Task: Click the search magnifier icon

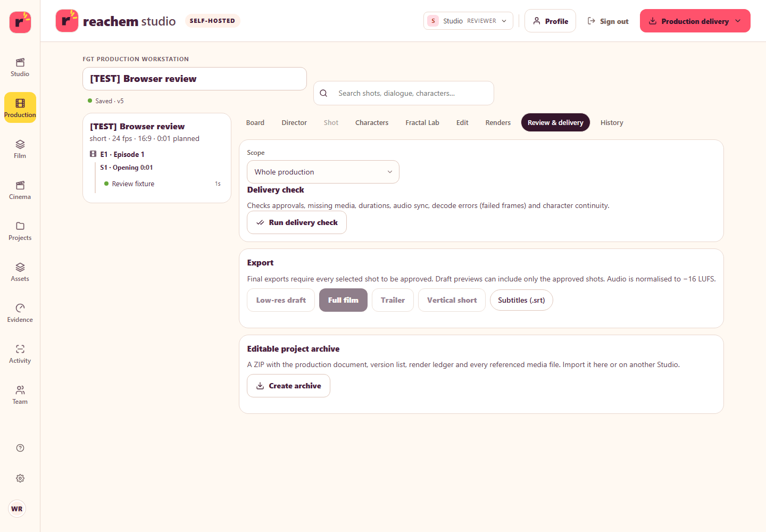Action: [323, 93]
